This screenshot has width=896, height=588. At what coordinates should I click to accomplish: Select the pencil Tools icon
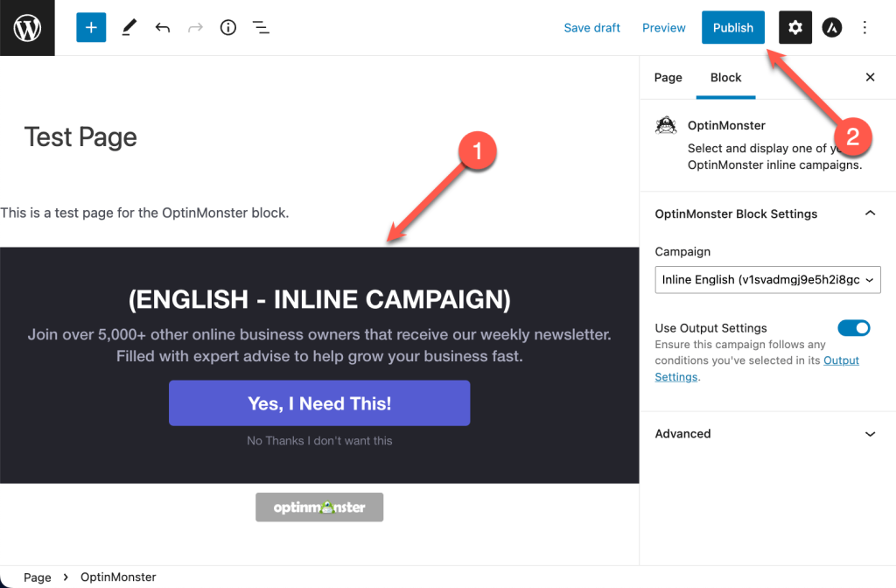(x=129, y=27)
